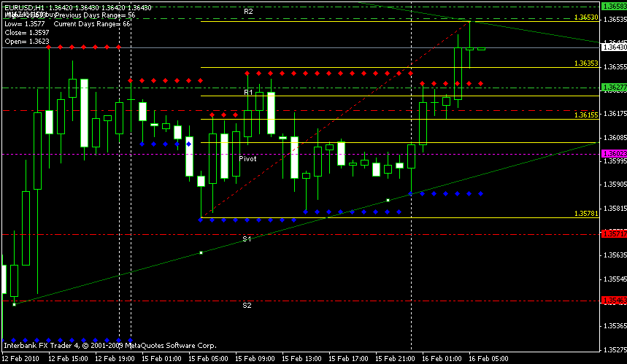Image resolution: width=627 pixels, height=364 pixels.
Task: Click the 'Open= 1.3623' info line
Action: (x=27, y=42)
